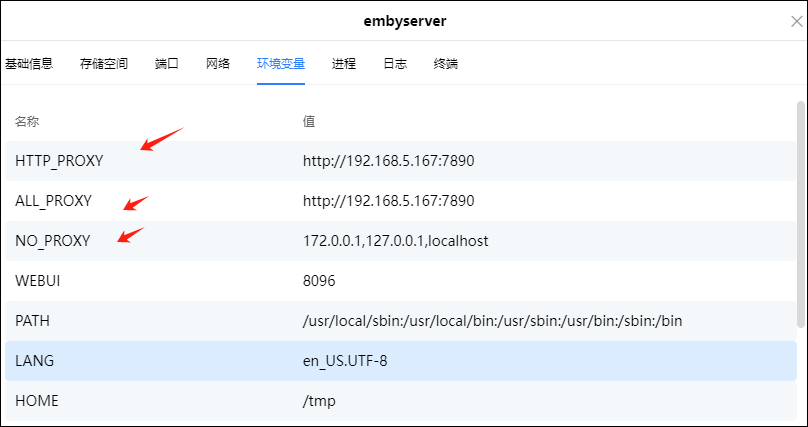The height and width of the screenshot is (427, 808).
Task: Click the LANG row value en_US.UTF-8
Action: [345, 361]
